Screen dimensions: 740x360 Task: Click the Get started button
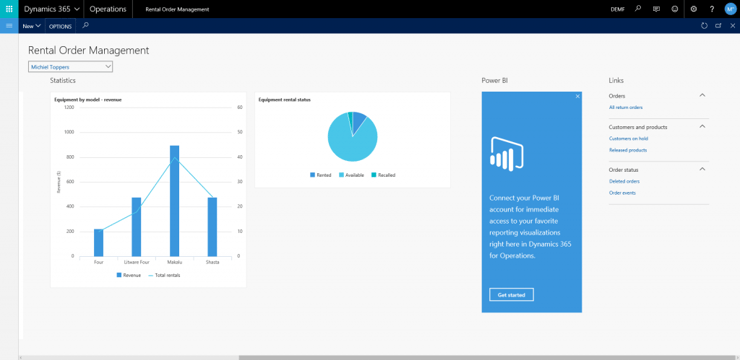click(511, 295)
